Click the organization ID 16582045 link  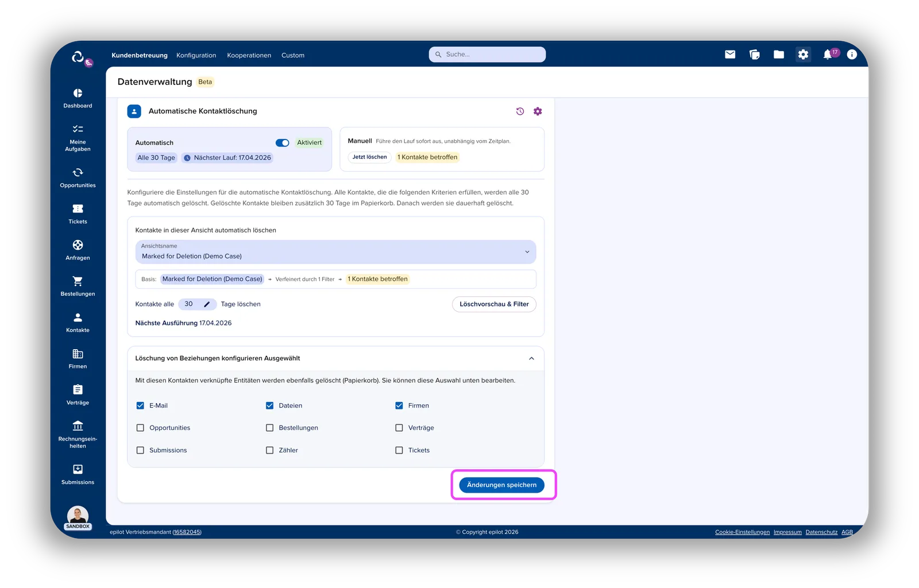[187, 532]
